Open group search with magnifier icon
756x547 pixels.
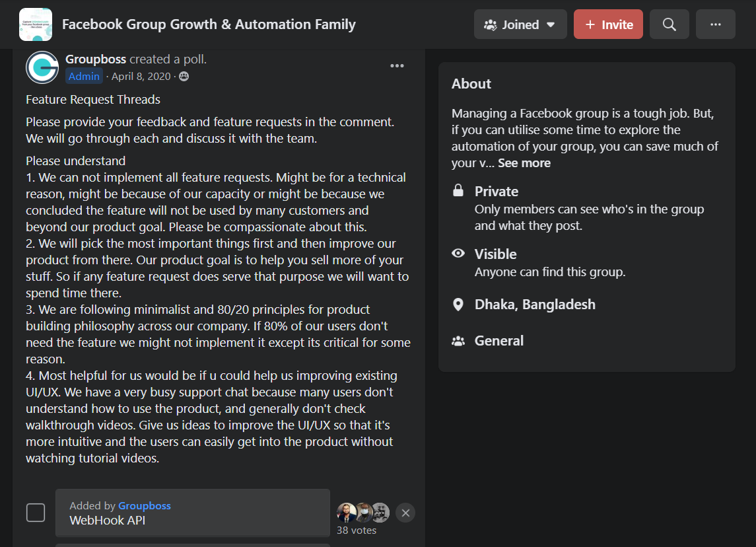pyautogui.click(x=670, y=24)
